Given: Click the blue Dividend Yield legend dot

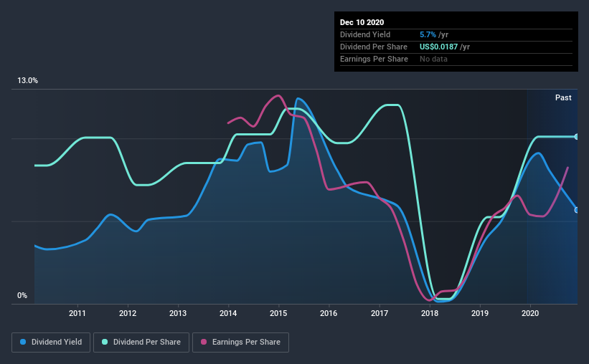Looking at the screenshot, I should [x=23, y=342].
